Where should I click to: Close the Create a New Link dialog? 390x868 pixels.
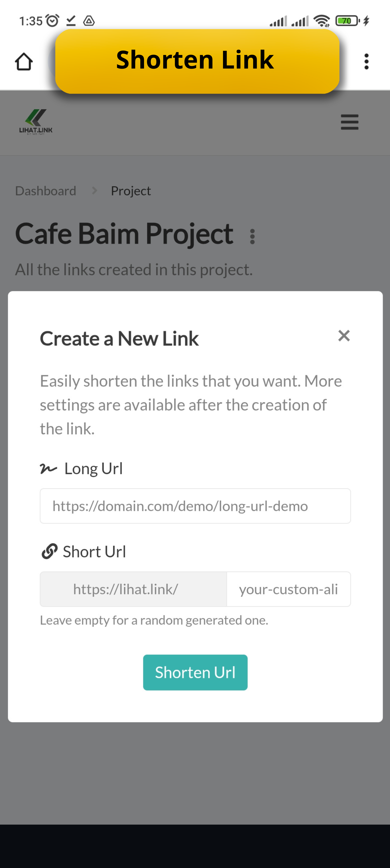point(344,336)
